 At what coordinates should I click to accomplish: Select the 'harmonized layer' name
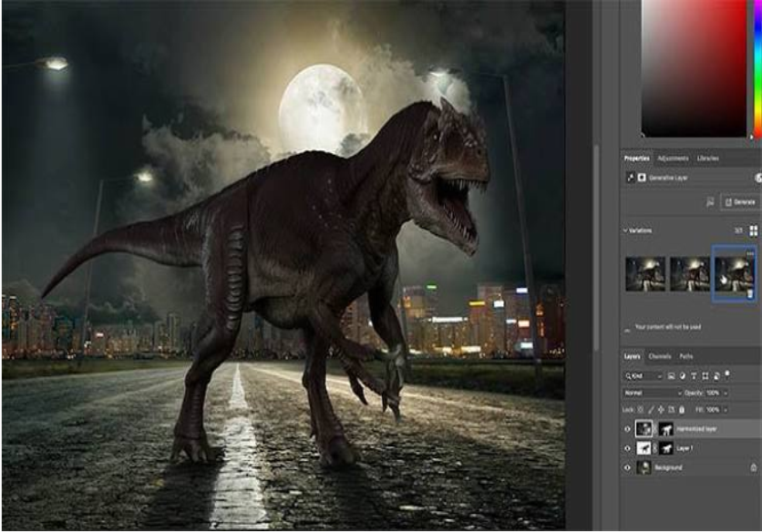tap(696, 429)
